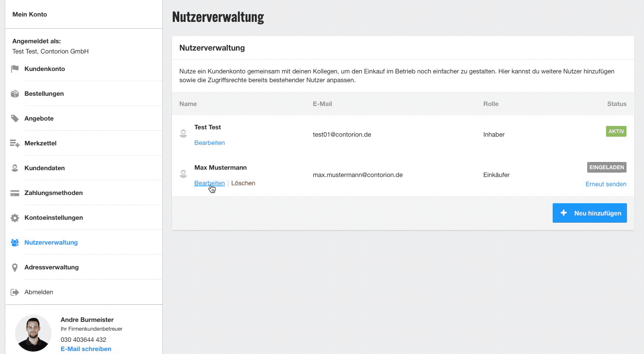This screenshot has width=644, height=354.
Task: Edit the Max Mustermann user via Bearbeiten
Action: [x=209, y=183]
